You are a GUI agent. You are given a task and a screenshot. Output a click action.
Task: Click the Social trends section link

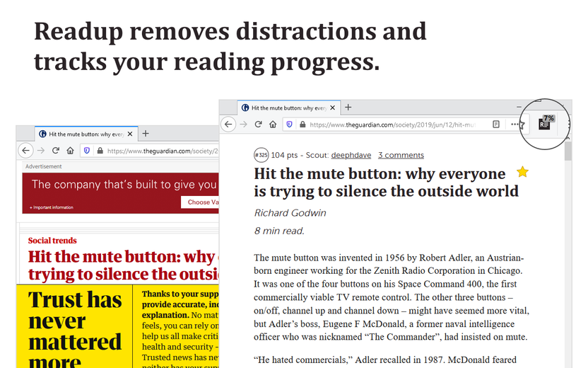pyautogui.click(x=52, y=241)
